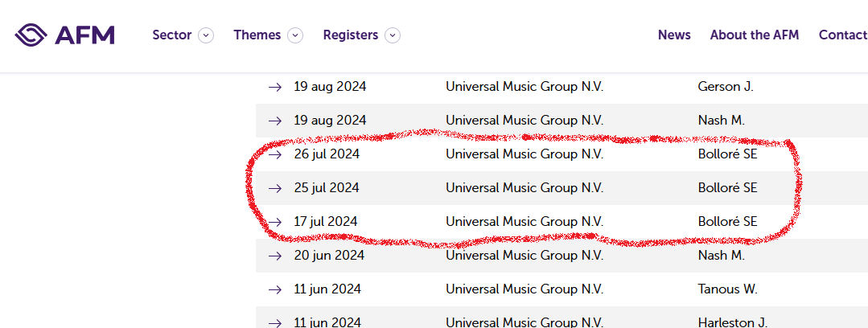
Task: Select the 25 jul 2024 date
Action: point(327,188)
